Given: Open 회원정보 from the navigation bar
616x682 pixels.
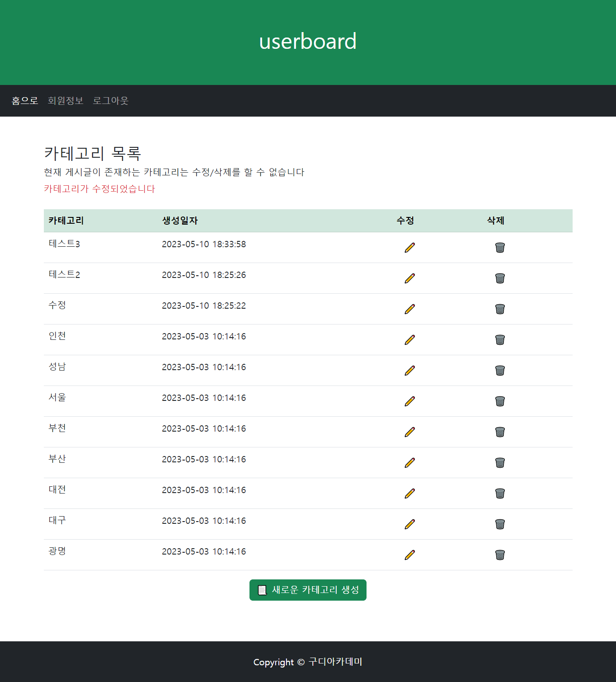Looking at the screenshot, I should (66, 100).
